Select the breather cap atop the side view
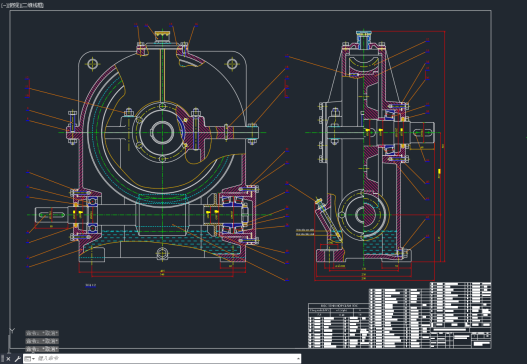This screenshot has width=527, height=364. pyautogui.click(x=364, y=34)
